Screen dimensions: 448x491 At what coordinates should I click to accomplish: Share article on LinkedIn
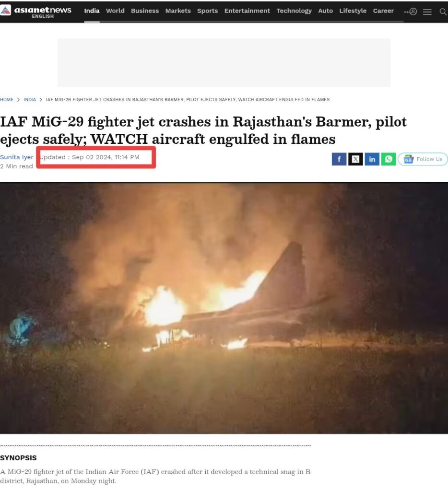coord(372,159)
